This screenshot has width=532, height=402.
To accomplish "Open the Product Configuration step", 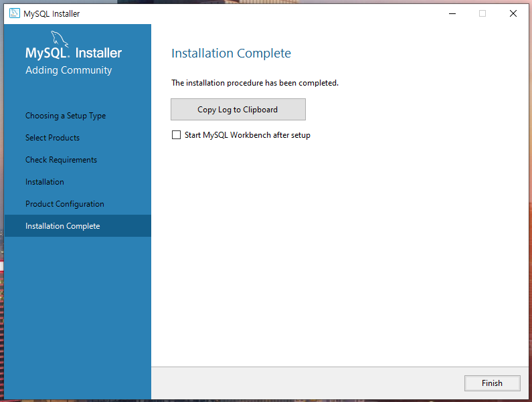I will point(65,204).
